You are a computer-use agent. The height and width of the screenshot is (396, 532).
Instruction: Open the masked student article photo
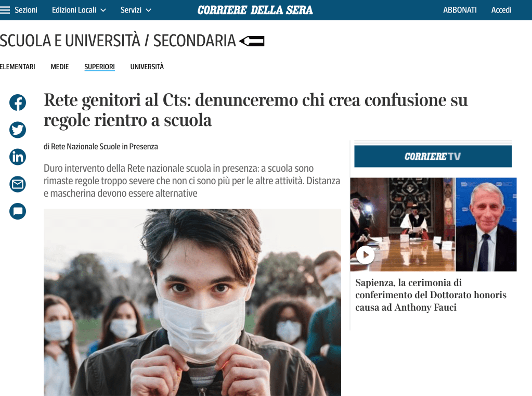coord(192,302)
